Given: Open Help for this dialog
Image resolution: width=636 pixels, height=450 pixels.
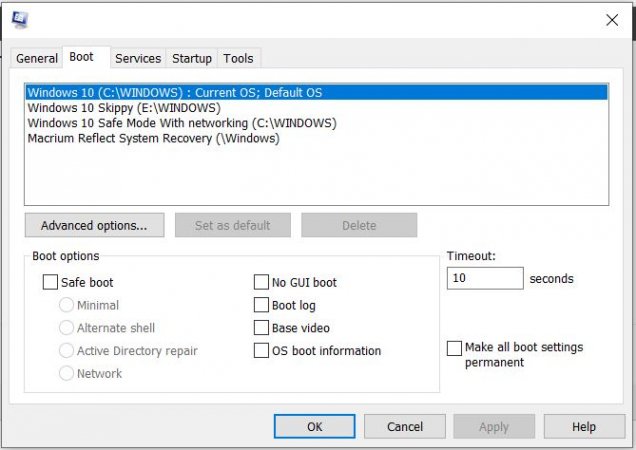Looking at the screenshot, I should point(584,426).
